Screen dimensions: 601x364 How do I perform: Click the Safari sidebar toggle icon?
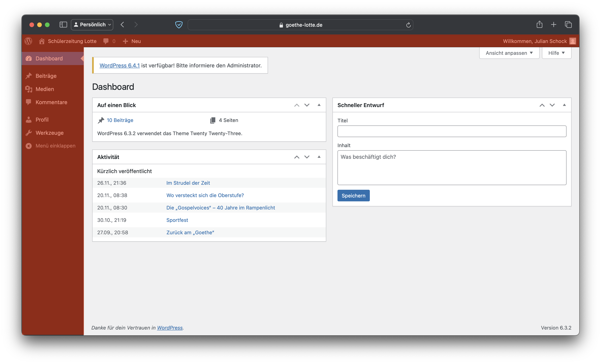click(x=63, y=25)
